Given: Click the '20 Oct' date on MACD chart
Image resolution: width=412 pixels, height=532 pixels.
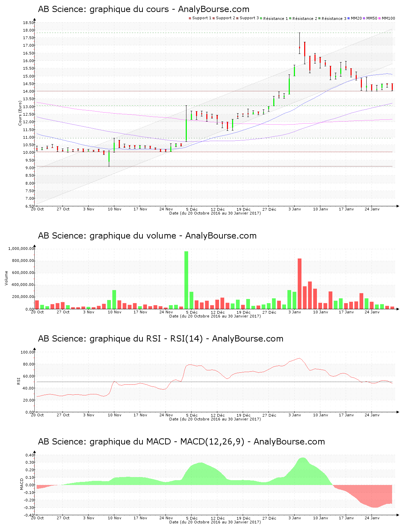Looking at the screenshot, I should 37,518.
